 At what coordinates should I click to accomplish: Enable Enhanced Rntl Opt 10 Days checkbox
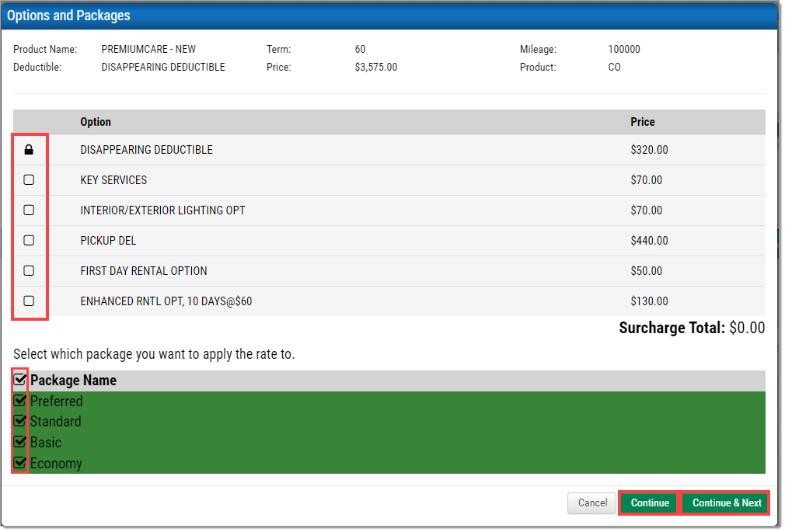[x=29, y=301]
